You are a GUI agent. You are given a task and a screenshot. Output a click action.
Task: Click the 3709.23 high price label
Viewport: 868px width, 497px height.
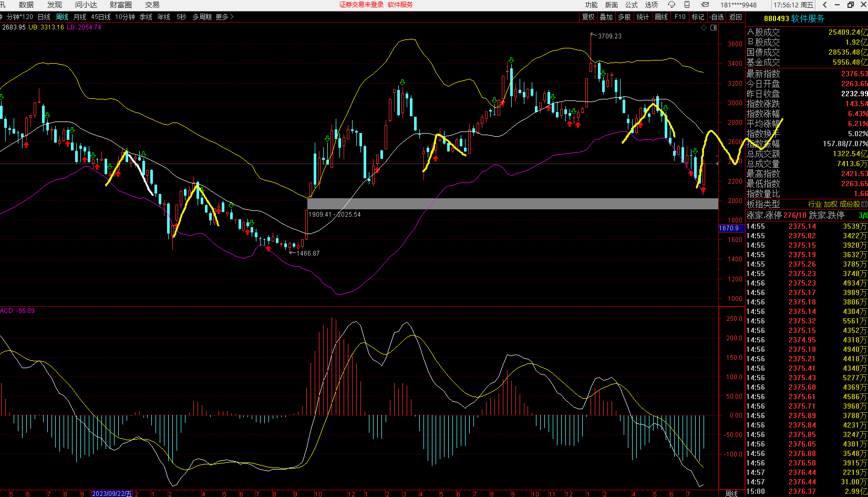[609, 36]
